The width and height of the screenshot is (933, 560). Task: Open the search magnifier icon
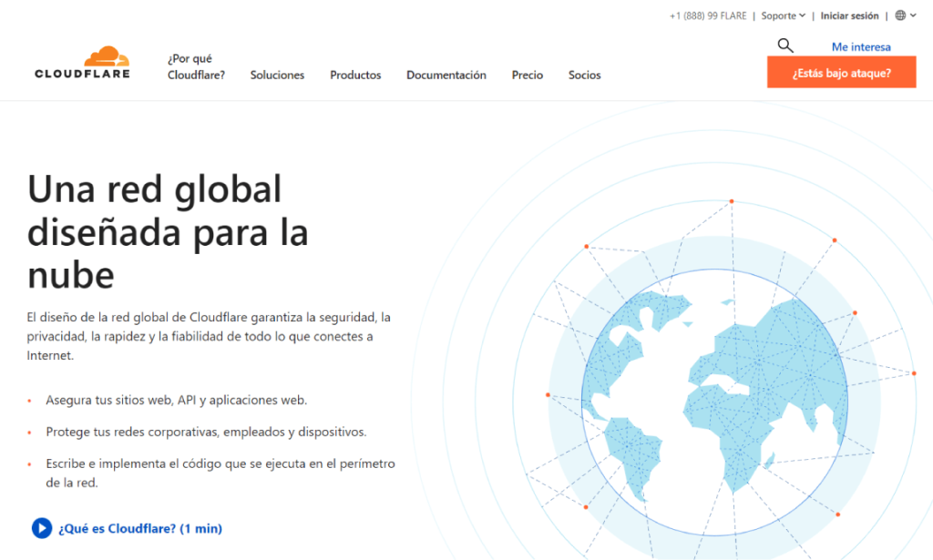[x=785, y=46]
